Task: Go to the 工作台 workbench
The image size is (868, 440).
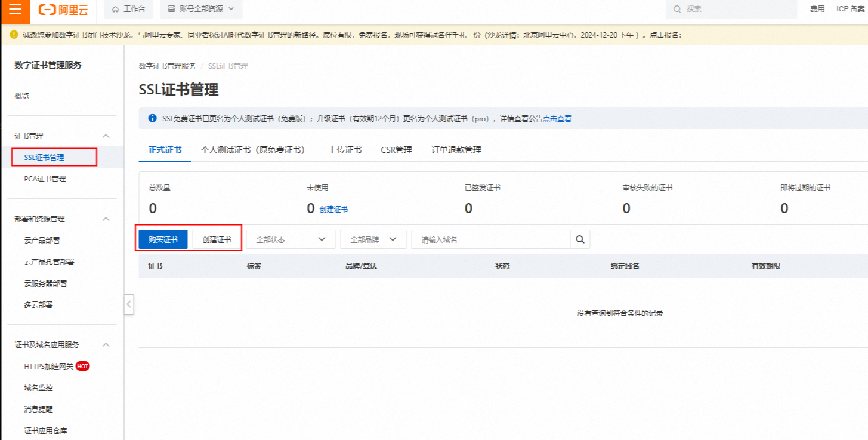Action: 128,9
